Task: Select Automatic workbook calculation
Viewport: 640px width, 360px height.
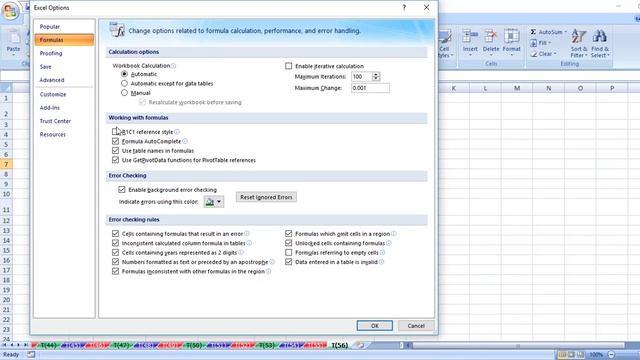Action: click(124, 74)
